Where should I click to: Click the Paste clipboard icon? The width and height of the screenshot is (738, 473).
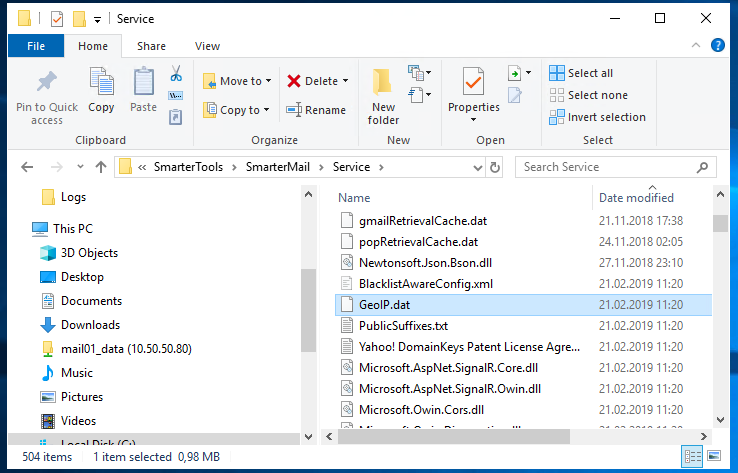[x=143, y=84]
